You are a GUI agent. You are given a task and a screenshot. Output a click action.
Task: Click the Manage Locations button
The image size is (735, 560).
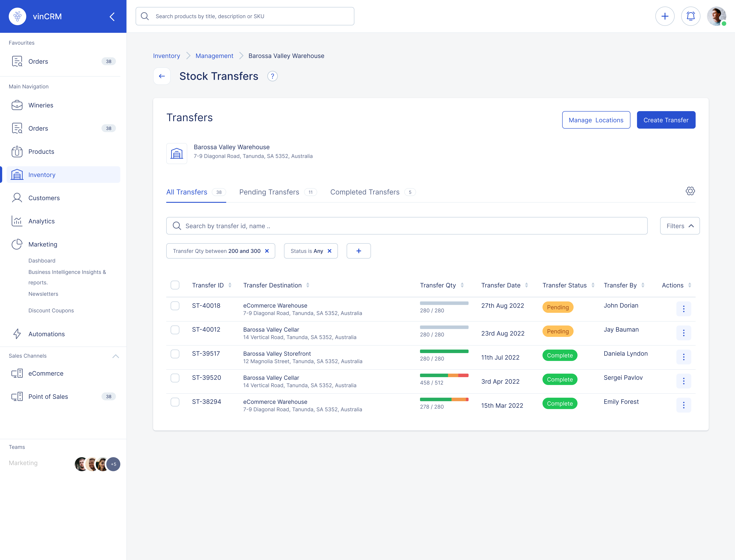[x=596, y=120]
